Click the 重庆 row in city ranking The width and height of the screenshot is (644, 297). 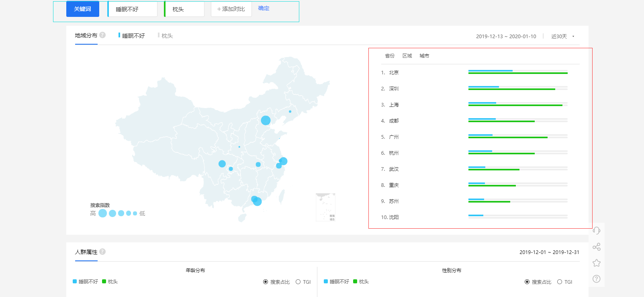(x=480, y=185)
